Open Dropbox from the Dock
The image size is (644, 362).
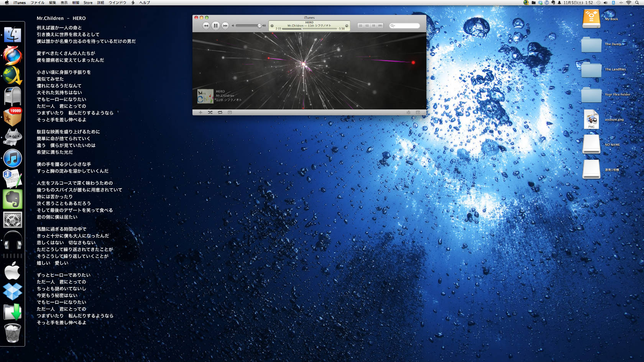pyautogui.click(x=12, y=292)
